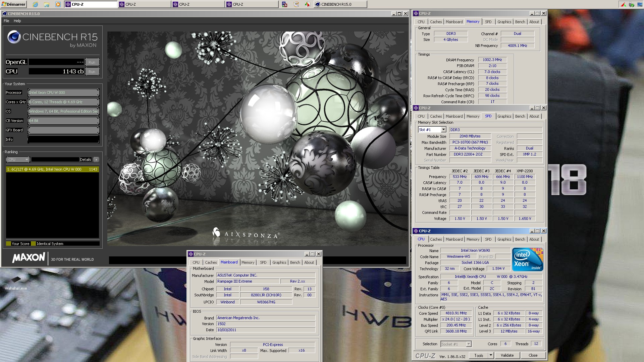Screen dimensions: 644x362
Task: Minimize the Mainboard CPU-Z window
Action: 307,254
